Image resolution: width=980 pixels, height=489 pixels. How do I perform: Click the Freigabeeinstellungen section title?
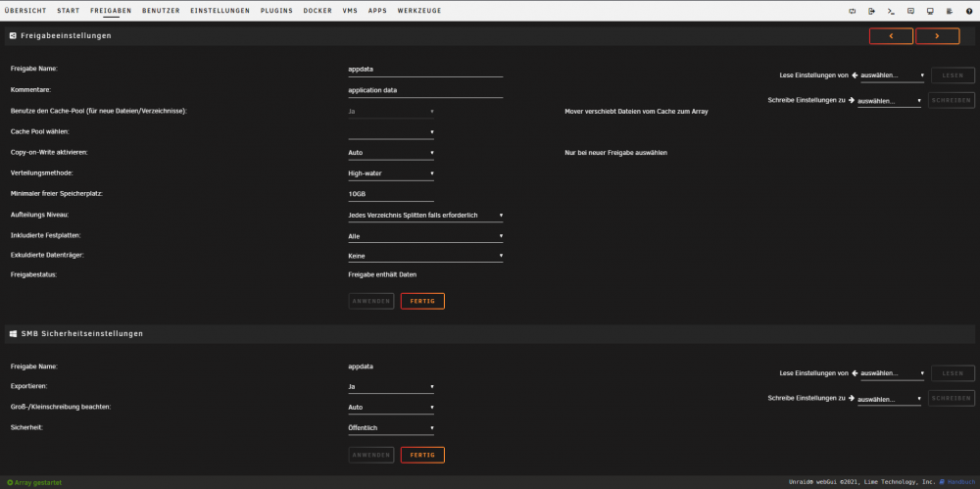pos(67,36)
